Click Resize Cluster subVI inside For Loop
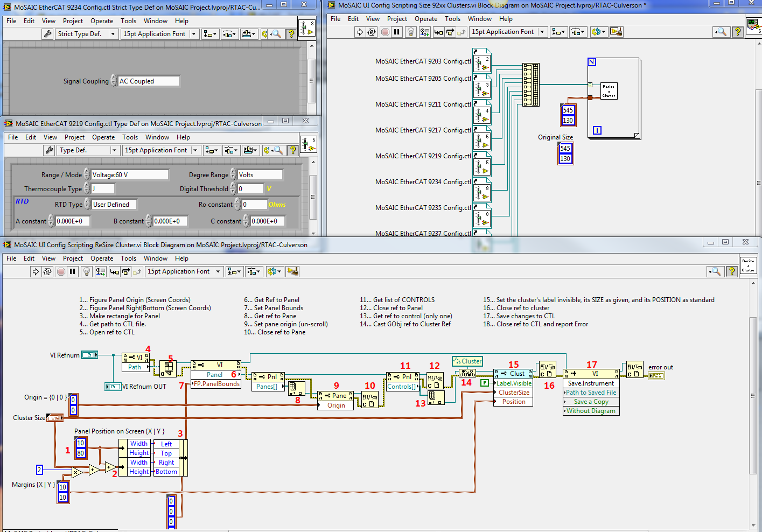762x532 pixels. (x=609, y=90)
